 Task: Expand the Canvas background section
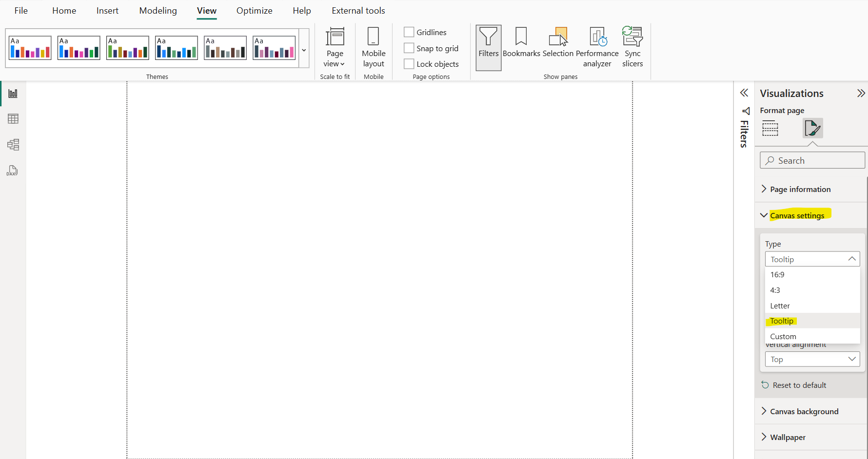[804, 411]
